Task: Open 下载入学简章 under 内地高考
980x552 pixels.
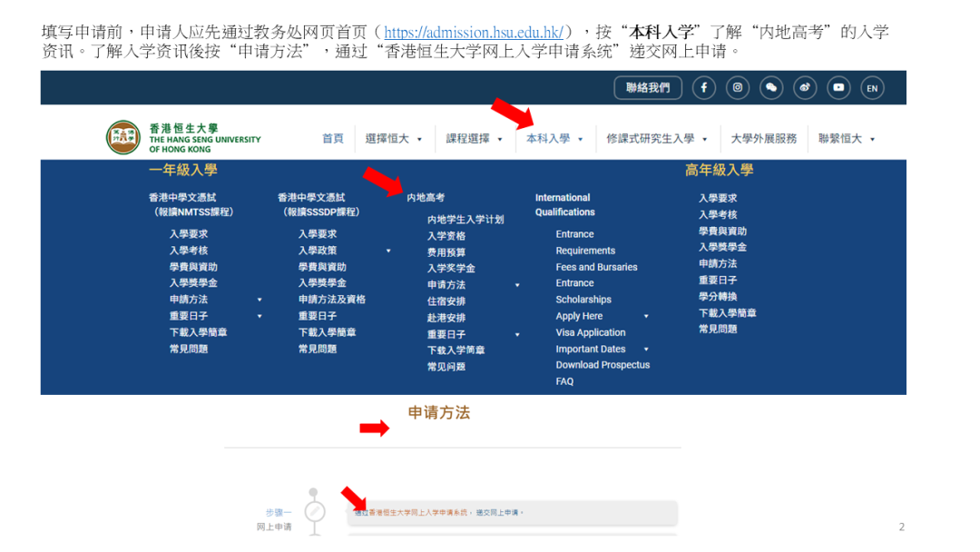Action: pyautogui.click(x=456, y=350)
